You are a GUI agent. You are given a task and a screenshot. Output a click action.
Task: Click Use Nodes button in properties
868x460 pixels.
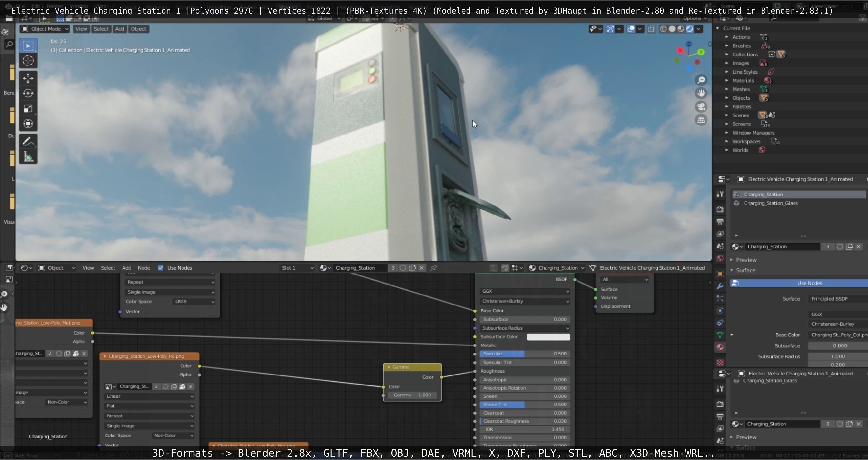[x=799, y=283]
